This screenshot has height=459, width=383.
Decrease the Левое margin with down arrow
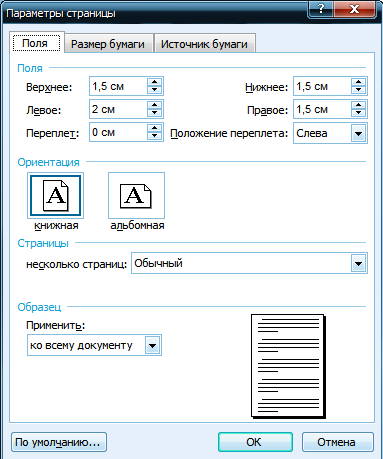(x=154, y=113)
